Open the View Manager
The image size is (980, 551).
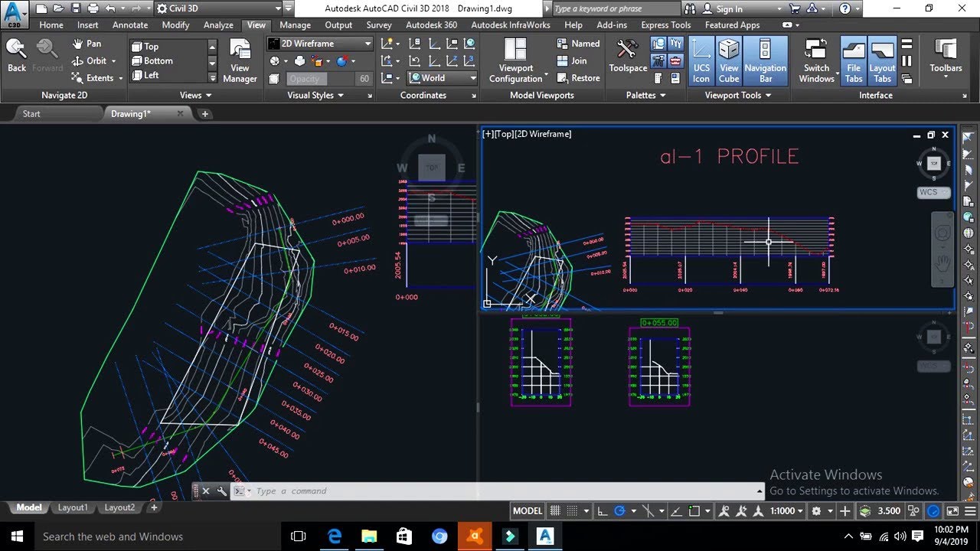[x=240, y=60]
